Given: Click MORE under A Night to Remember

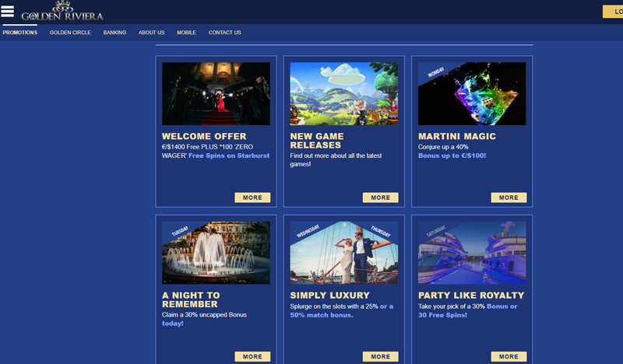Looking at the screenshot, I should 252,356.
